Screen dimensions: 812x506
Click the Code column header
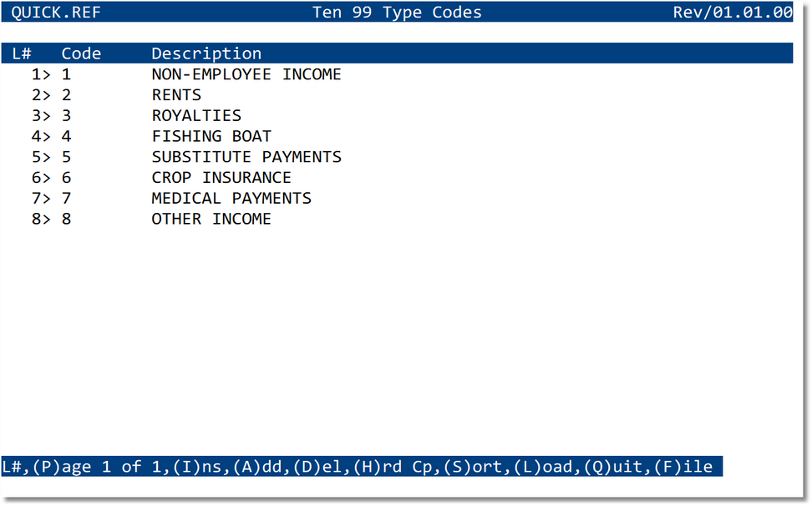tap(81, 53)
